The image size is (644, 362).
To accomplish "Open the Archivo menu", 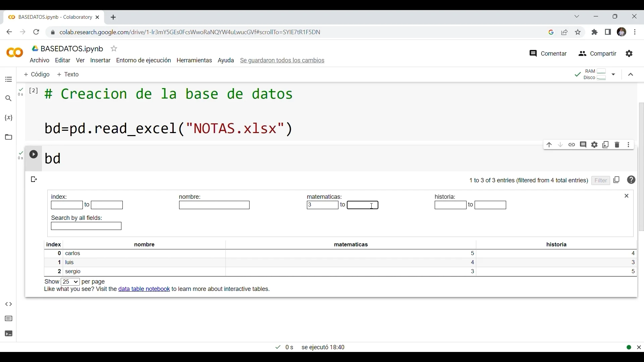I will [x=40, y=61].
